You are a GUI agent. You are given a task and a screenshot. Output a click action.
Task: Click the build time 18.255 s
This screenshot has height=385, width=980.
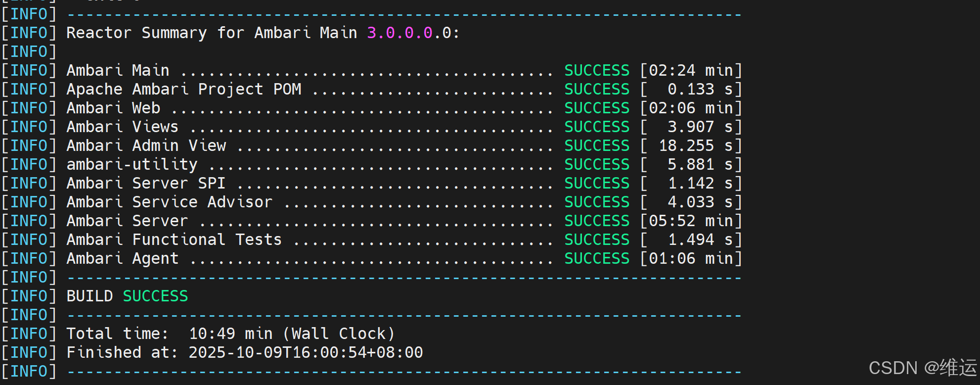pyautogui.click(x=696, y=146)
